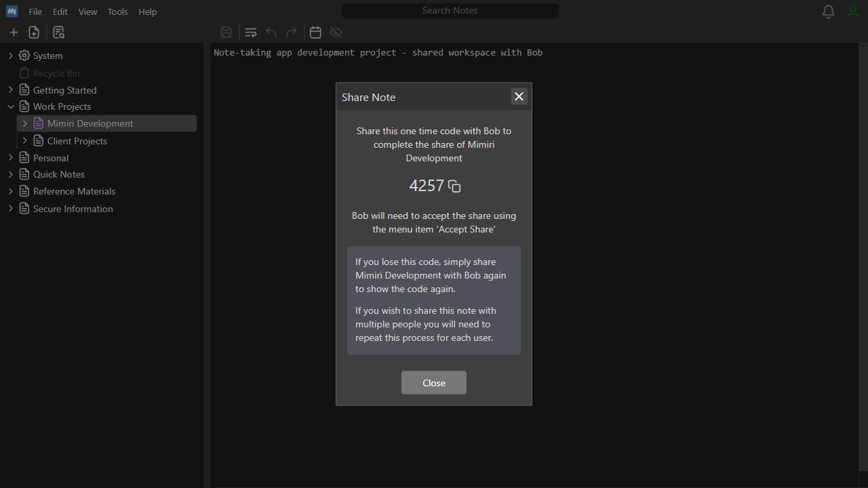Viewport: 868px width, 488px height.
Task: Click the 'share this note with multiple people' paragraph
Action: pyautogui.click(x=426, y=324)
